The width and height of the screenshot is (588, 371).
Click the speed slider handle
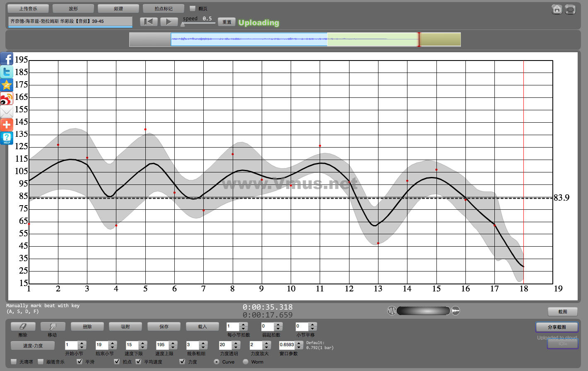point(183,24)
